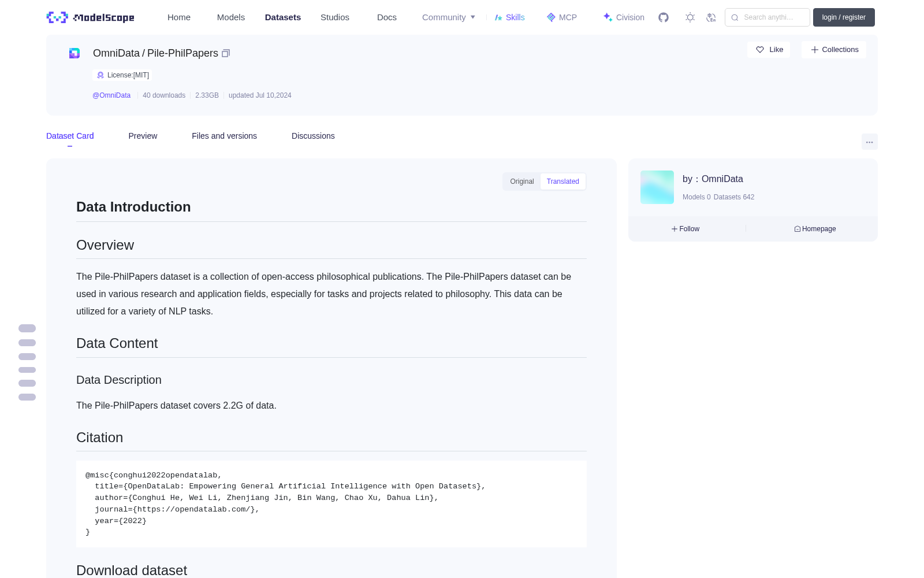Screen dimensions: 924x578
Task: Add dataset to Collections
Action: point(834,50)
